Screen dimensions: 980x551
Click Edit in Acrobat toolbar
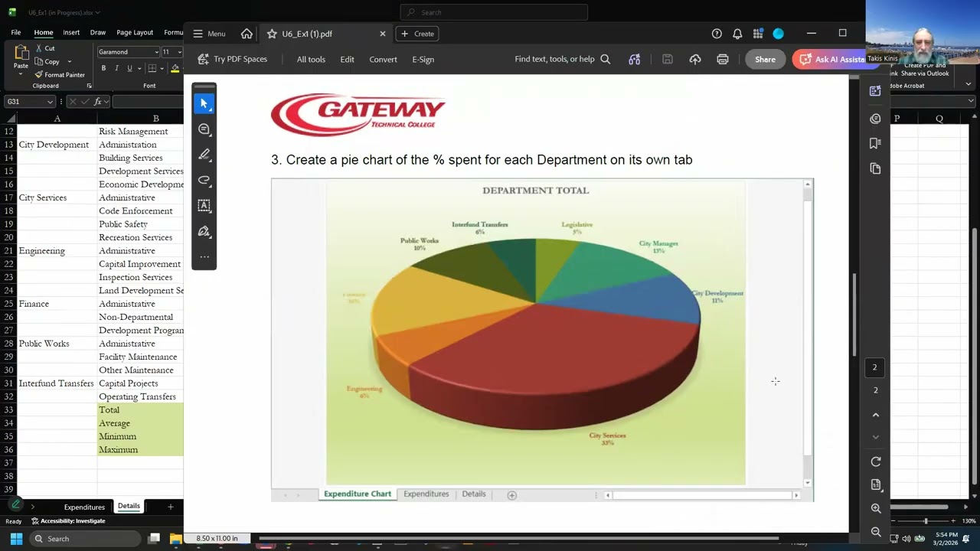tap(347, 59)
